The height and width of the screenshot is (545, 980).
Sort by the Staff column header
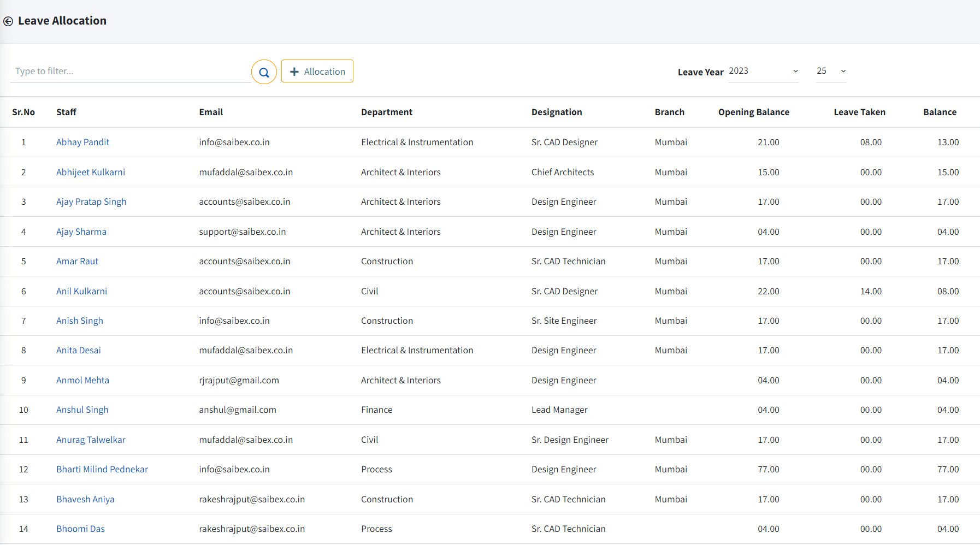(66, 112)
